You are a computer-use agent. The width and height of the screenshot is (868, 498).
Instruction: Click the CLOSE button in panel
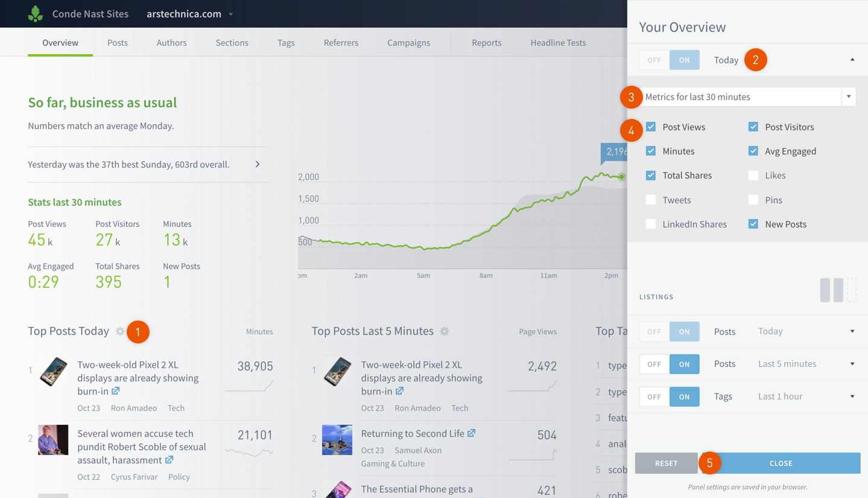tap(781, 463)
